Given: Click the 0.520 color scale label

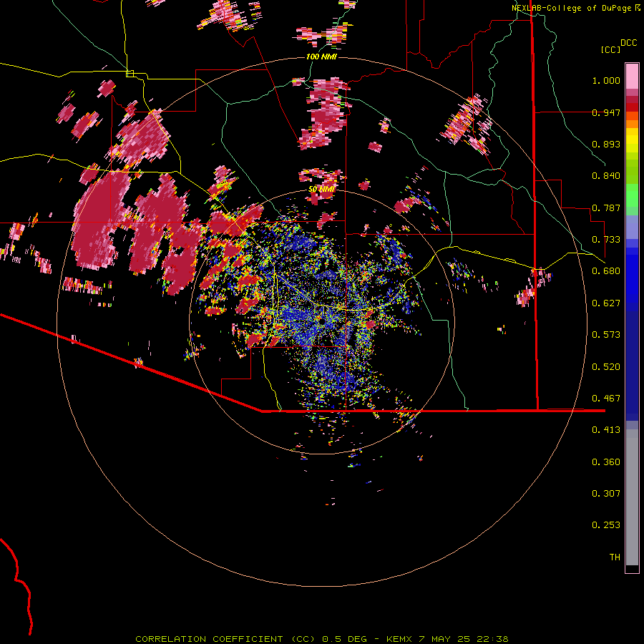Looking at the screenshot, I should 606,367.
